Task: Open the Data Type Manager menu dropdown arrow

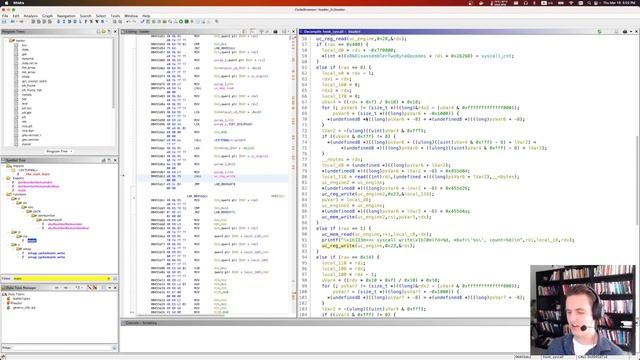Action: point(110,288)
